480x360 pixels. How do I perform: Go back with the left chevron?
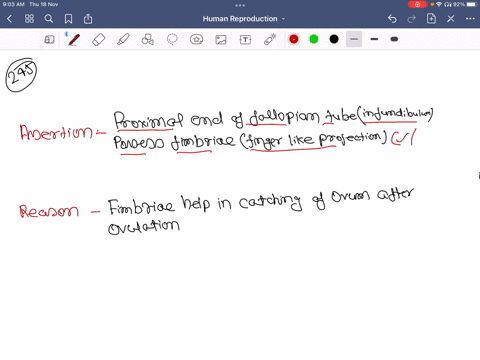coord(10,19)
